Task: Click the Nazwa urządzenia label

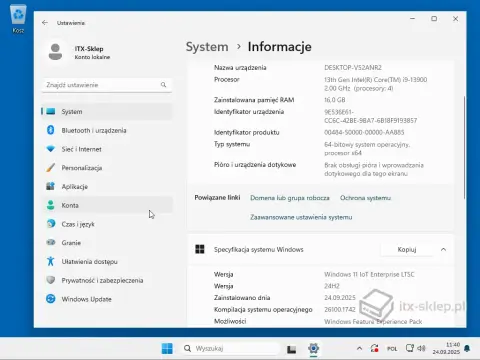Action: coord(240,67)
